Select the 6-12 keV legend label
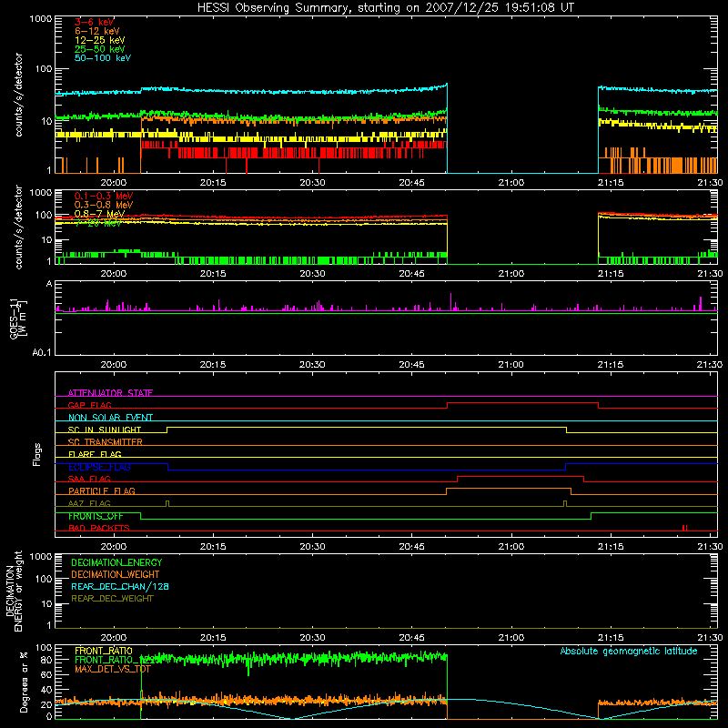The width and height of the screenshot is (728, 728). click(97, 31)
